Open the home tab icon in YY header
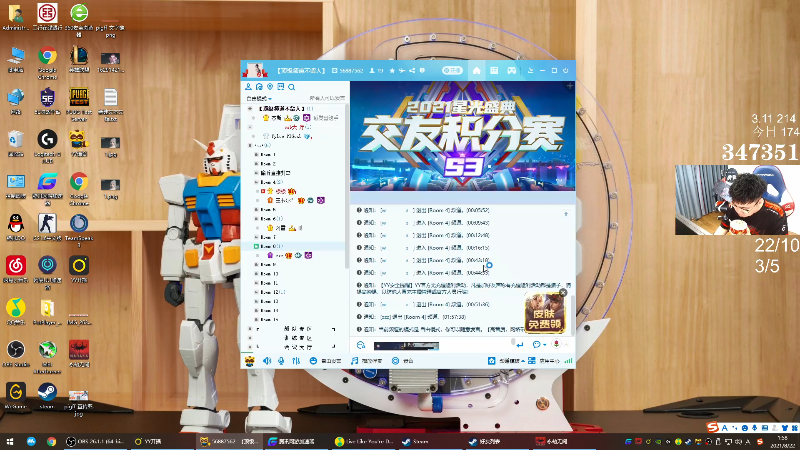 (476, 70)
